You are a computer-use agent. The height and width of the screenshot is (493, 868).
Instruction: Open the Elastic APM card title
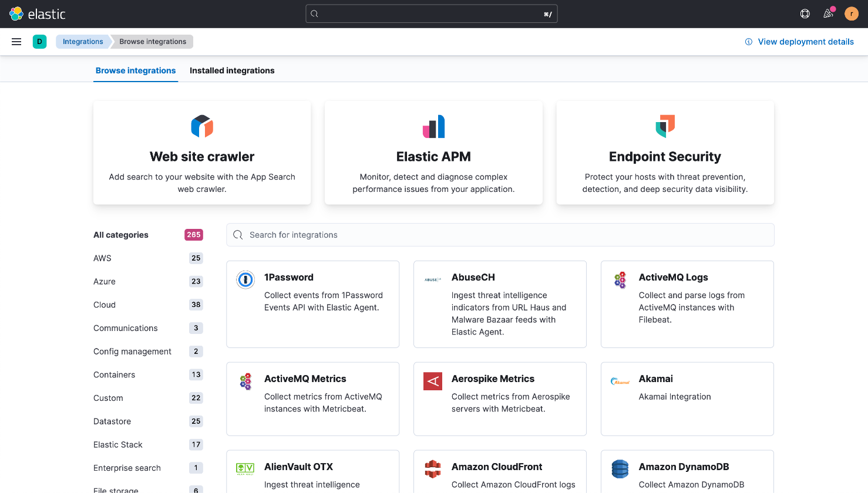coord(433,157)
